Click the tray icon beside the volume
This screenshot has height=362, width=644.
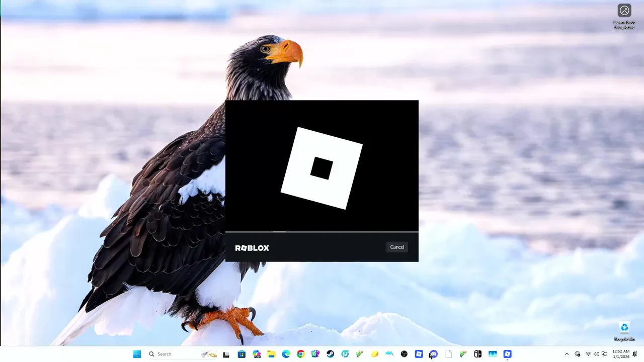605,354
